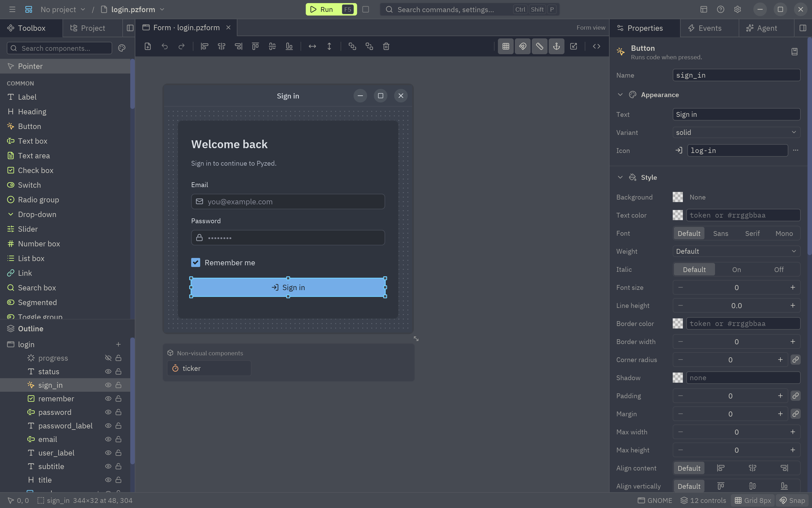Select the Heading component in Toolbox
This screenshot has width=812, height=508.
point(65,111)
